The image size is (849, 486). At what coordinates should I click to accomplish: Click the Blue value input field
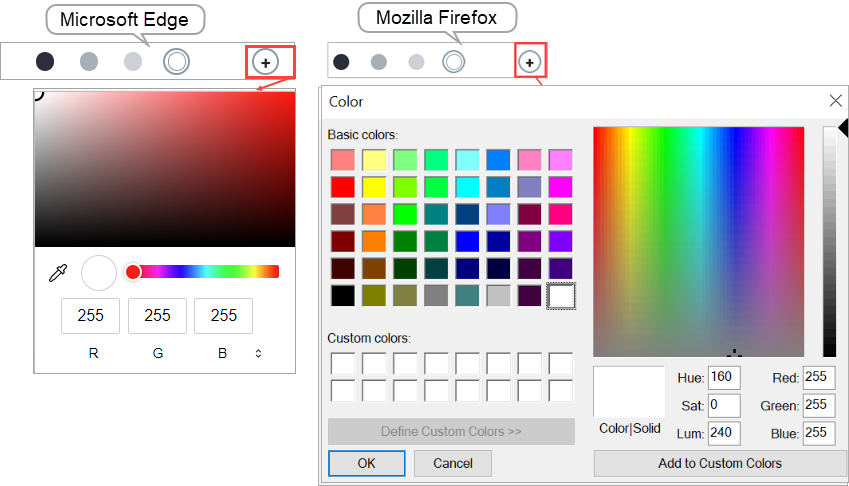coord(819,432)
